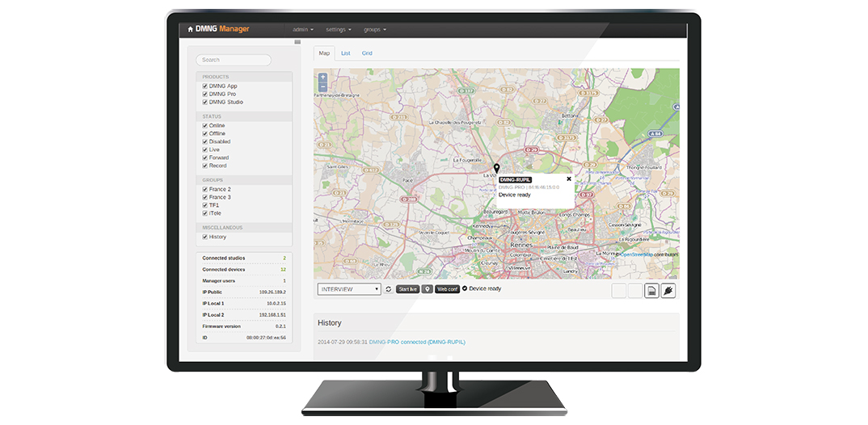The width and height of the screenshot is (868, 425).
Task: Switch to the Grid tab
Action: click(367, 53)
